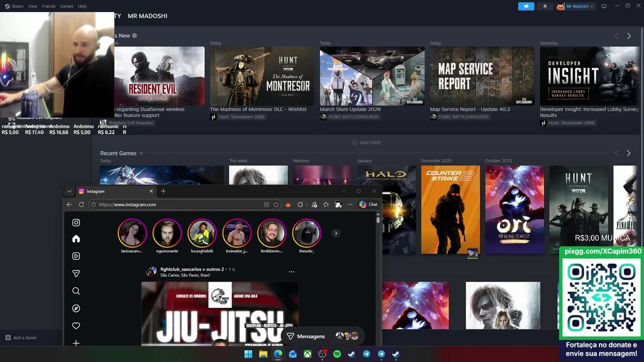The image size is (644, 362).
Task: Open the browser profile avatar
Action: coord(338,205)
